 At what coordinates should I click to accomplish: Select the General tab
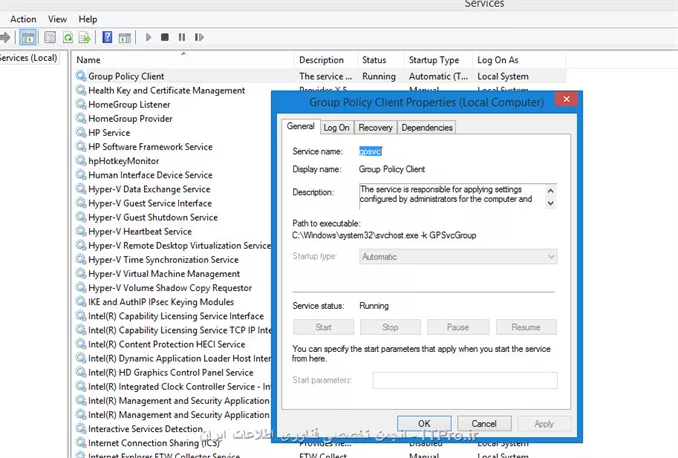tap(301, 126)
